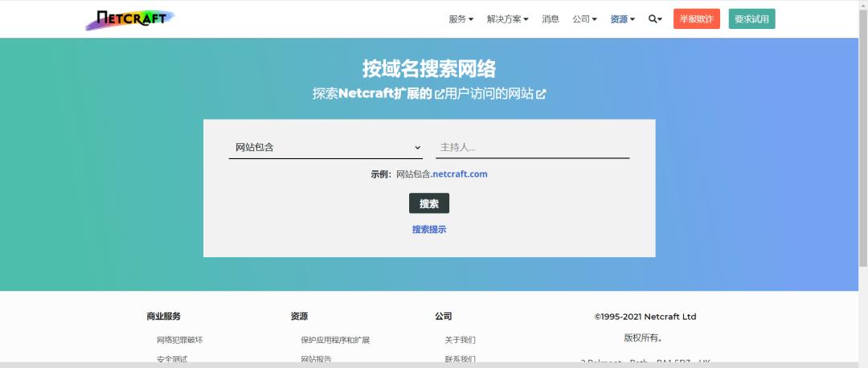
Task: Open external link icon after Netcraft扩展的
Action: pyautogui.click(x=439, y=95)
